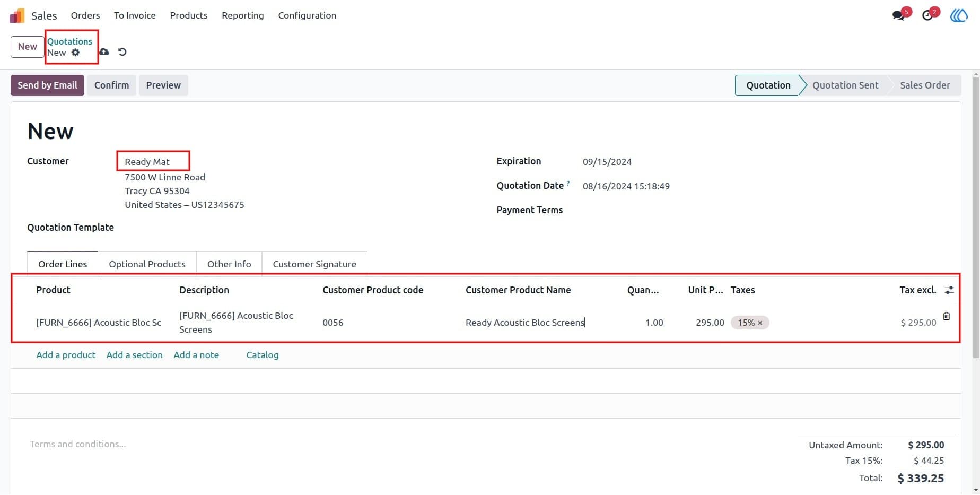Select the Quotation Sent status
The height and width of the screenshot is (495, 980).
(x=845, y=85)
